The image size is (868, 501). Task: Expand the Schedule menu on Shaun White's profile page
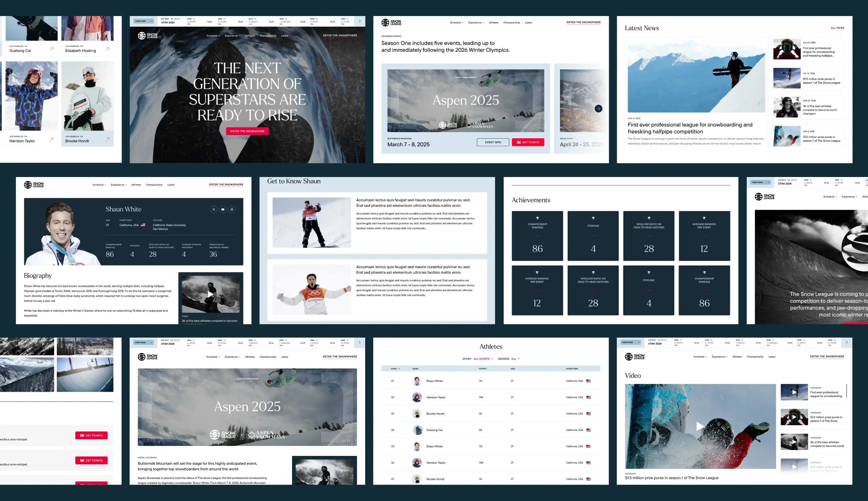[99, 185]
